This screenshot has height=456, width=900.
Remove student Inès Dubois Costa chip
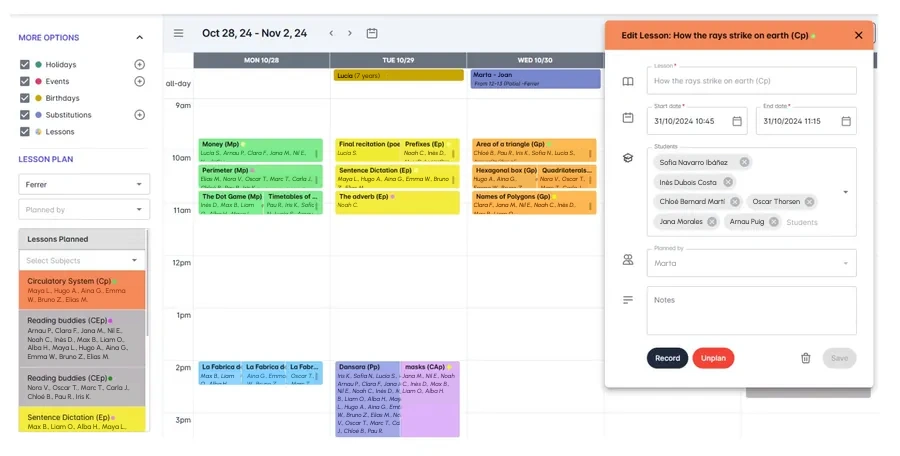pyautogui.click(x=728, y=182)
